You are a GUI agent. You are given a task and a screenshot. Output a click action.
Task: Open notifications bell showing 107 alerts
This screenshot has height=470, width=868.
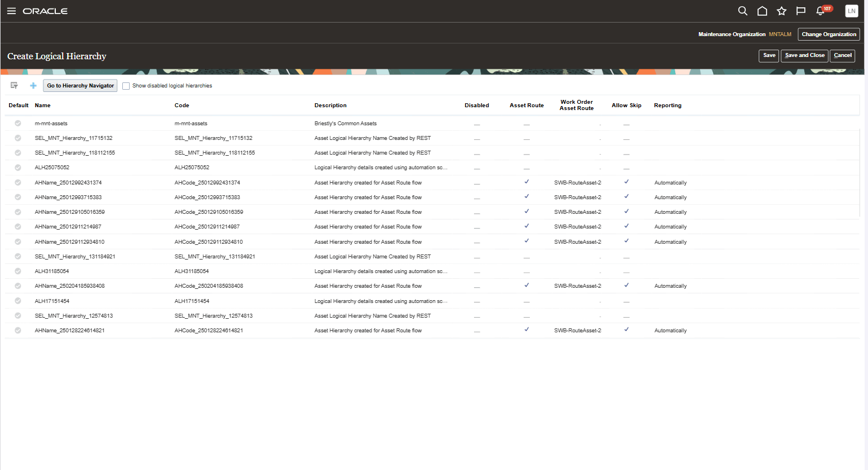[x=820, y=11]
